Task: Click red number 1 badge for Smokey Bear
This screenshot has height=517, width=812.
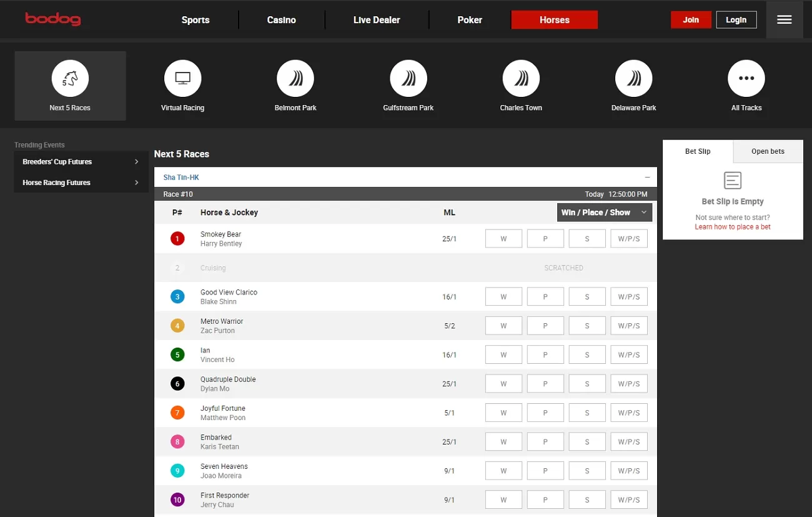Action: coord(177,239)
